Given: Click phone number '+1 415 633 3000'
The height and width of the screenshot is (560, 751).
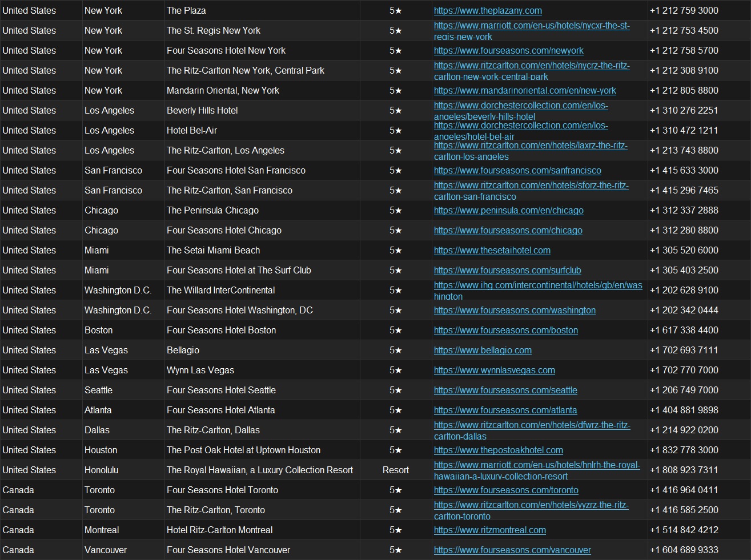Looking at the screenshot, I should point(684,170).
